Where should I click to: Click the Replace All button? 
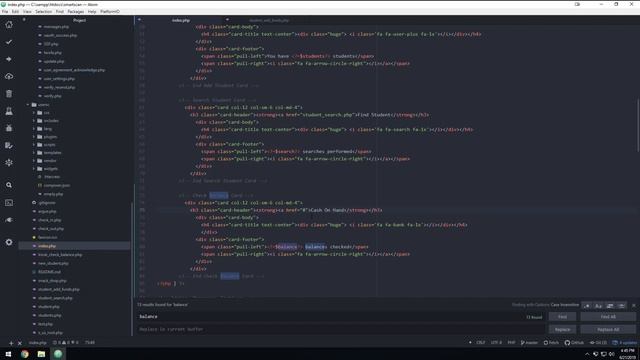click(608, 329)
